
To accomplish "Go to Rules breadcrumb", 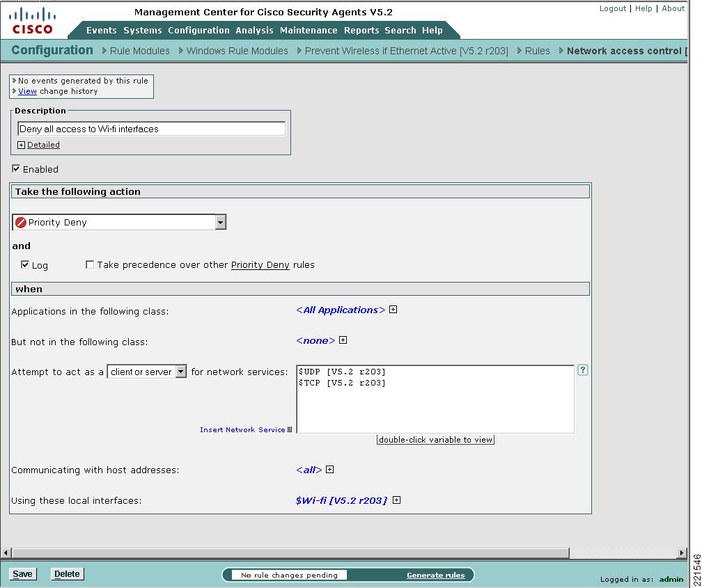I will coord(537,51).
